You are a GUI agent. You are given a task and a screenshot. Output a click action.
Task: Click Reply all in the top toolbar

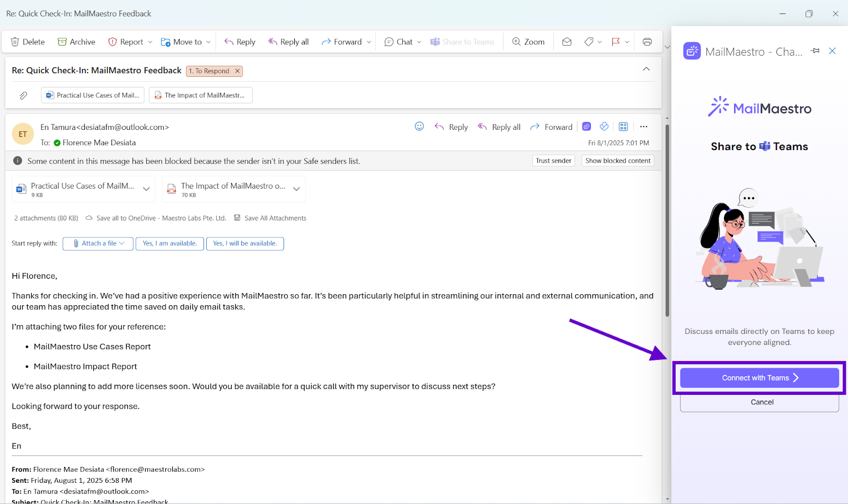[x=288, y=42]
